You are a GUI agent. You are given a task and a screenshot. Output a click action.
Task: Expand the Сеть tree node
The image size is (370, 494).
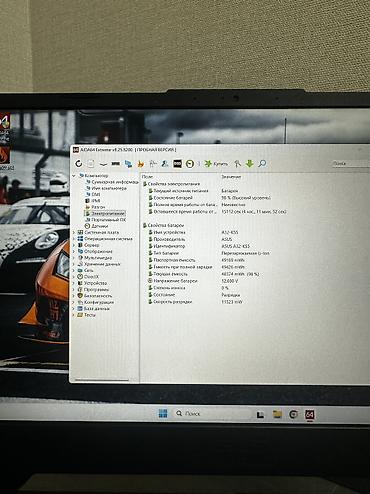(x=74, y=270)
